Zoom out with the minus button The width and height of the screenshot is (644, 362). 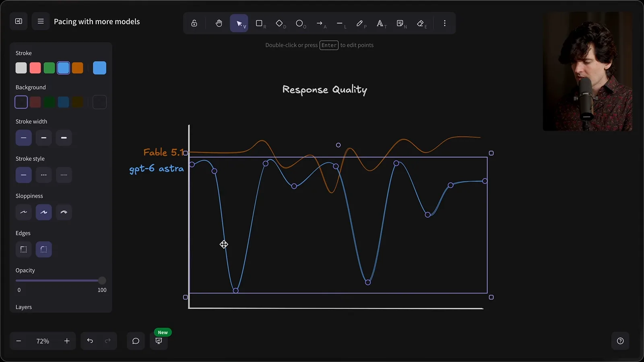coord(19,341)
